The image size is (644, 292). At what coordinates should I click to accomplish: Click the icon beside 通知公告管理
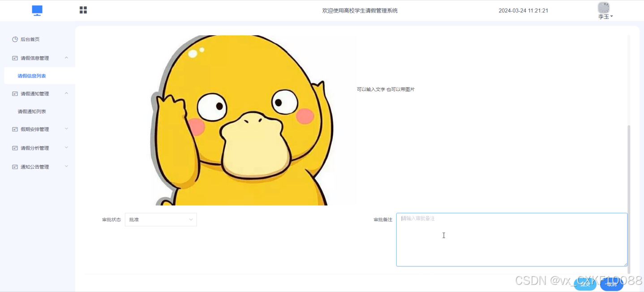15,167
